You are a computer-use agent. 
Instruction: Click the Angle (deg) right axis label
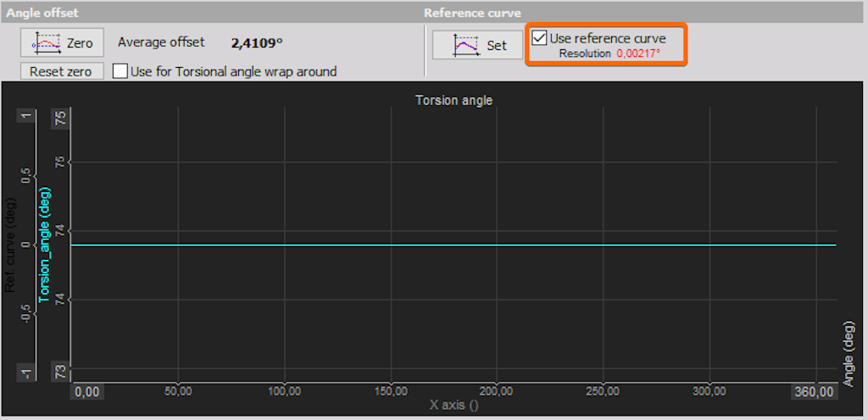[848, 355]
